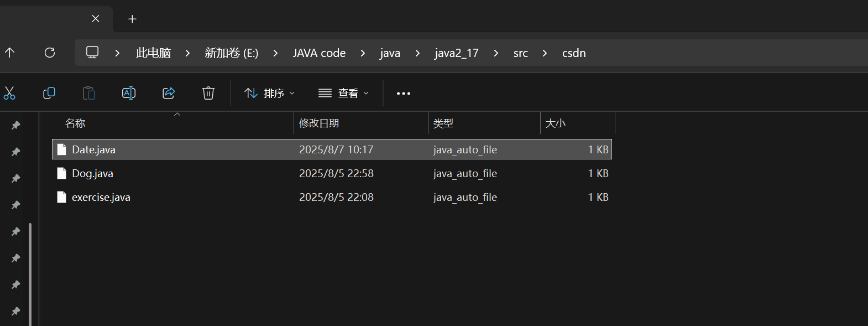
Task: Select the exercise.java file name
Action: coord(101,197)
